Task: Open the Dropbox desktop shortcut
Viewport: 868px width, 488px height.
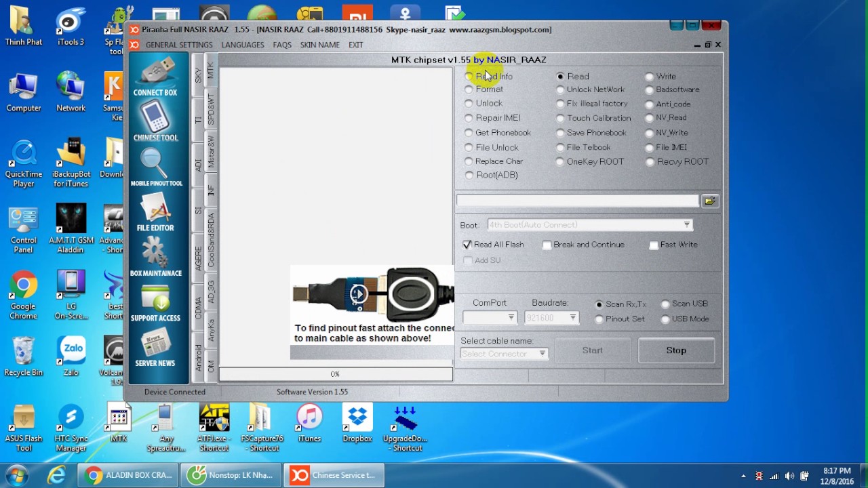Action: pyautogui.click(x=357, y=424)
